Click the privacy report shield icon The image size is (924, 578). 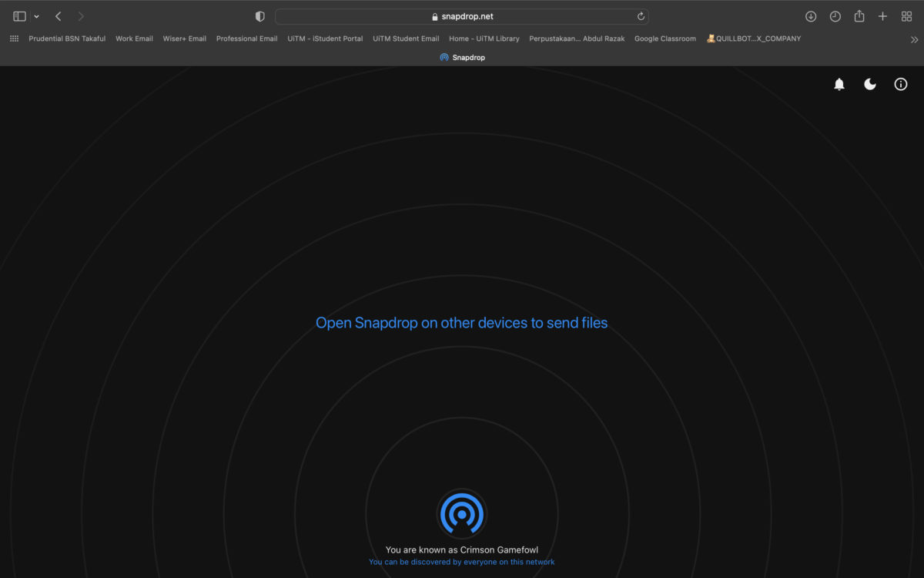(x=260, y=16)
